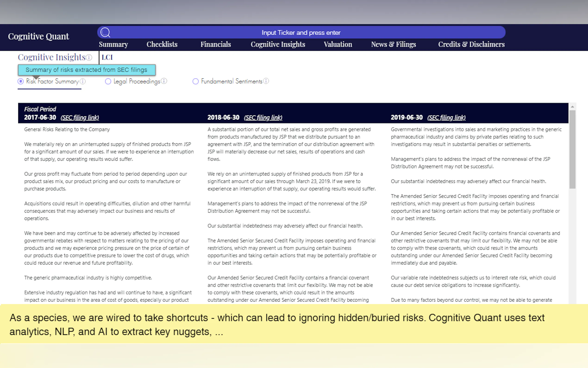588x368 pixels.
Task: Select the Risk Factor Summary radio button
Action: click(21, 81)
